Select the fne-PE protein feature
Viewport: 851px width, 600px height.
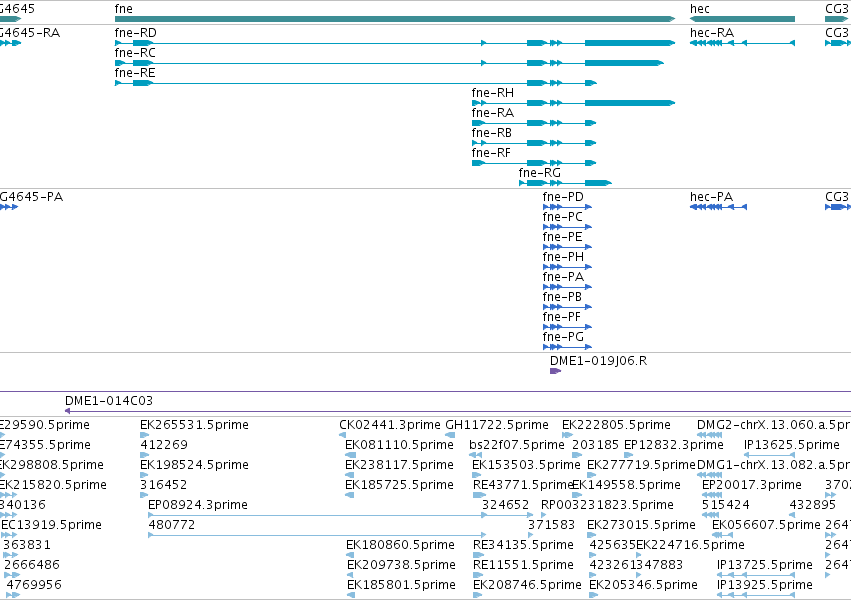click(567, 247)
